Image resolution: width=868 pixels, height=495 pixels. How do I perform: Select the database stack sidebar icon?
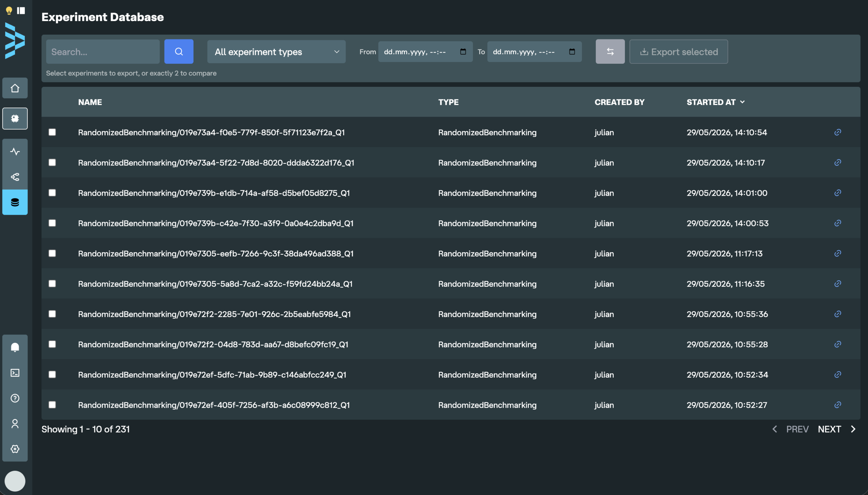15,202
